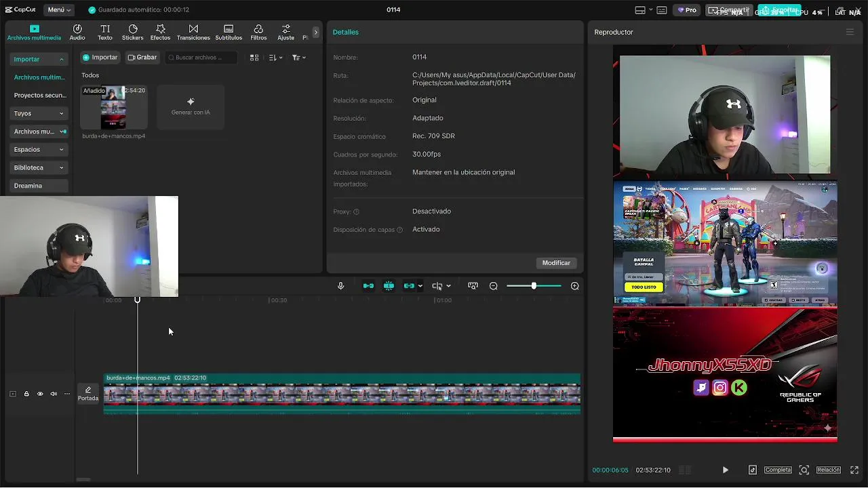Open the Subtítulos tab
This screenshot has width=868, height=488.
[229, 33]
